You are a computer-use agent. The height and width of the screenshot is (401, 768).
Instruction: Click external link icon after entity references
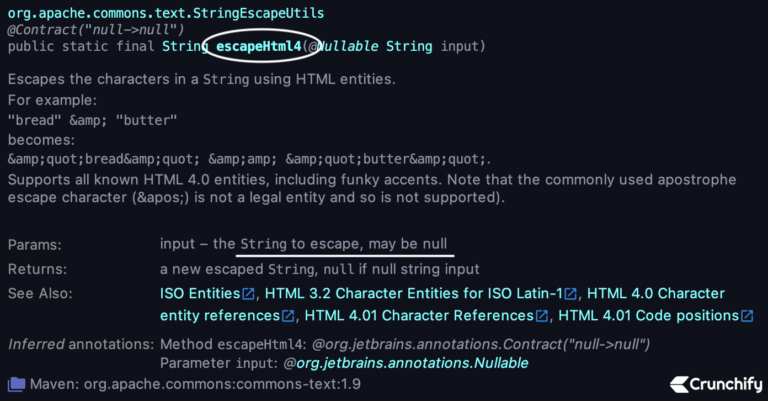click(288, 316)
